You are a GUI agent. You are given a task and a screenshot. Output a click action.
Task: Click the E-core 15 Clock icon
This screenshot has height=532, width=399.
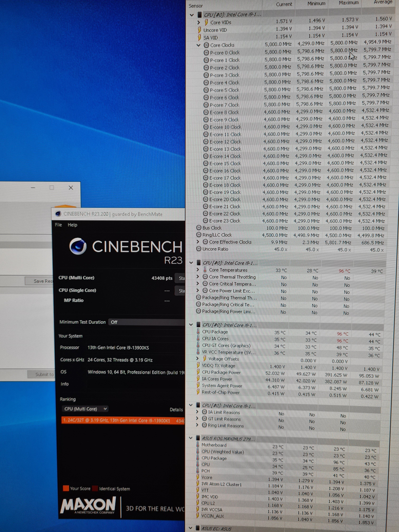(x=206, y=163)
